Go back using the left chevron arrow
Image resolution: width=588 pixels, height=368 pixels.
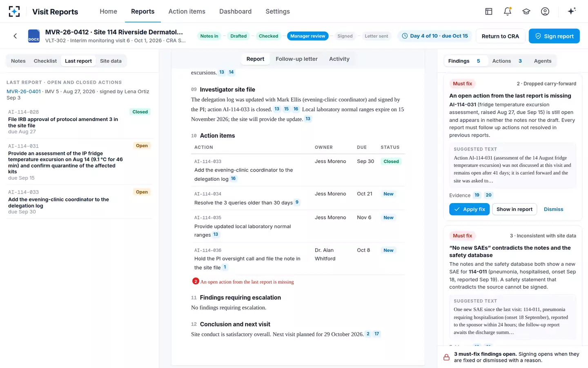(15, 36)
